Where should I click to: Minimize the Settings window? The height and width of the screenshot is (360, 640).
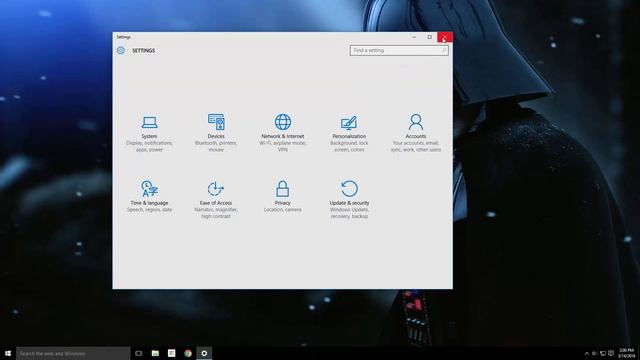click(414, 37)
